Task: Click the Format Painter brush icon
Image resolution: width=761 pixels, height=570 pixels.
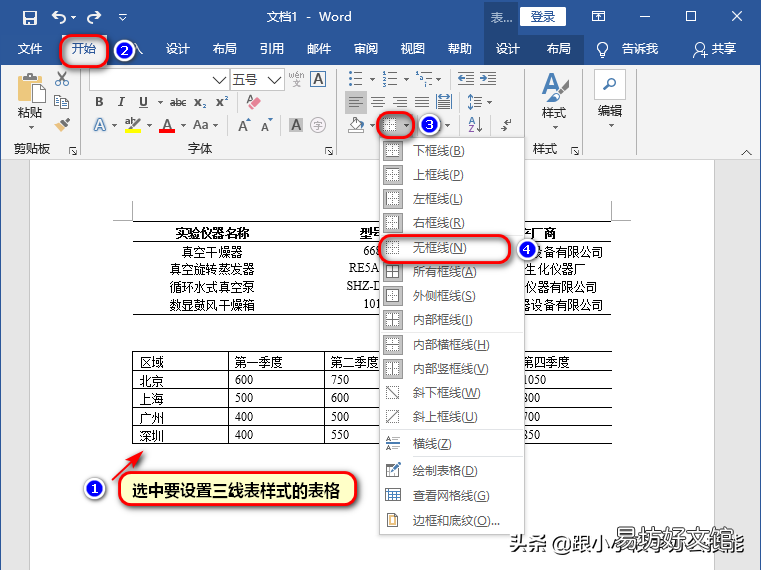Action: pos(62,125)
